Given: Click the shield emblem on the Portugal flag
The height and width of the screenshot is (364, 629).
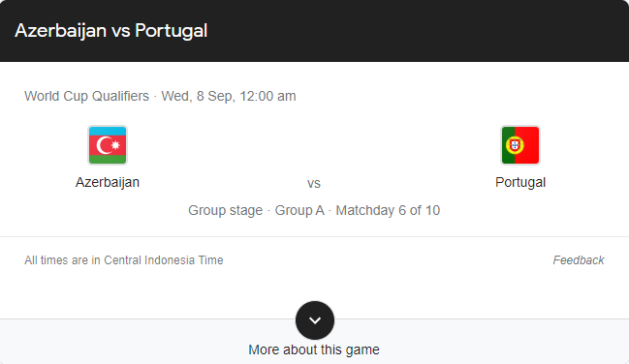Looking at the screenshot, I should coord(515,144).
